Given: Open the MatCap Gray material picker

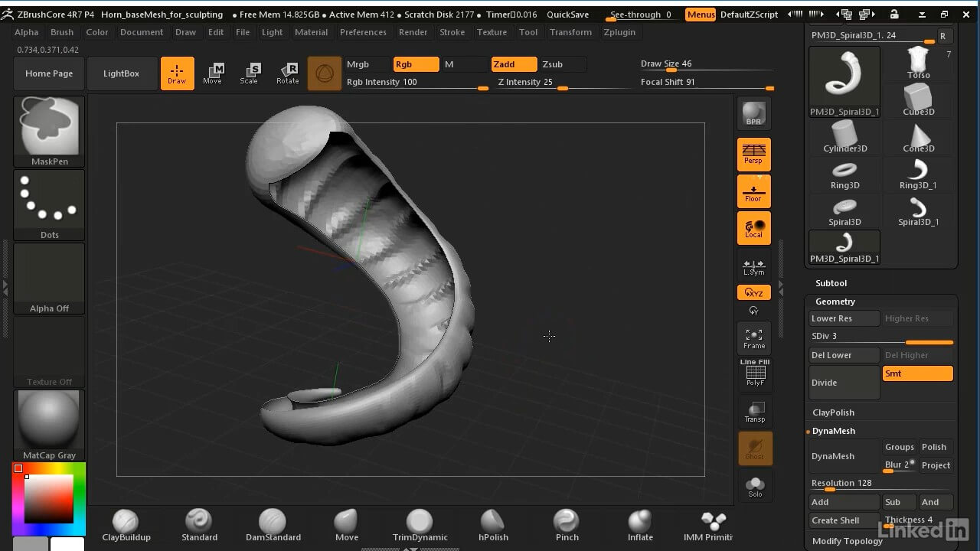Looking at the screenshot, I should coord(49,425).
